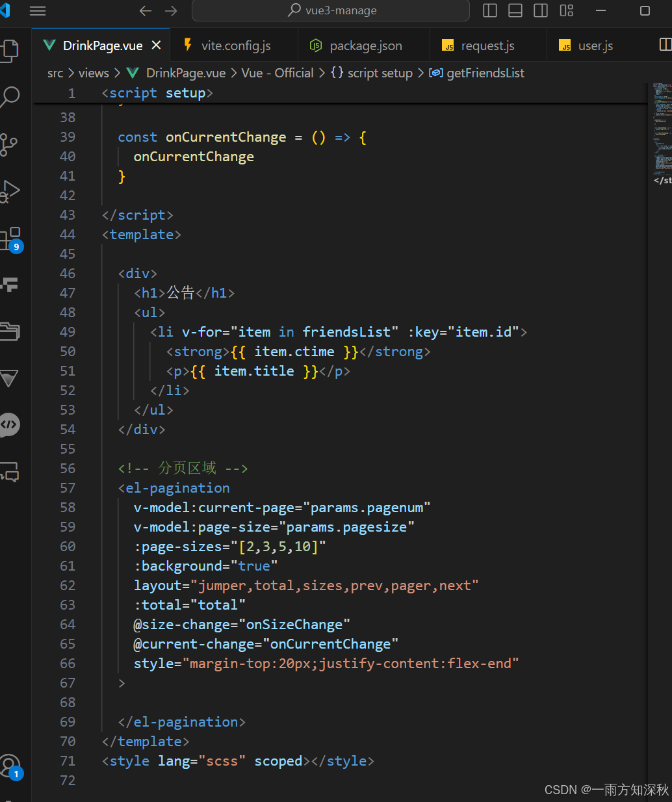Click the style margin-top attribute line
Screen dimensions: 672x802
[326, 664]
